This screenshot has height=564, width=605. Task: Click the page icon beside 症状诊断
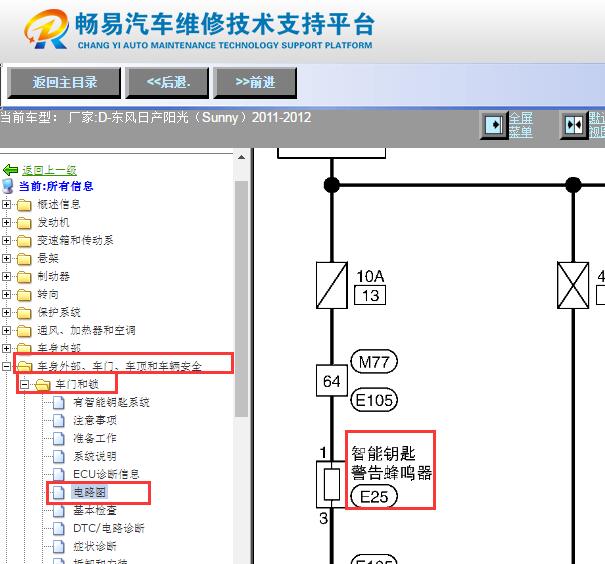tap(59, 546)
